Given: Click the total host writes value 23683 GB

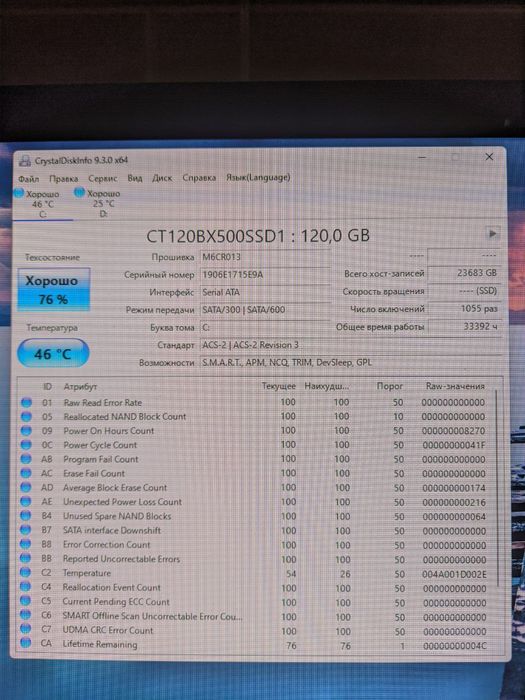Looking at the screenshot, I should point(464,273).
